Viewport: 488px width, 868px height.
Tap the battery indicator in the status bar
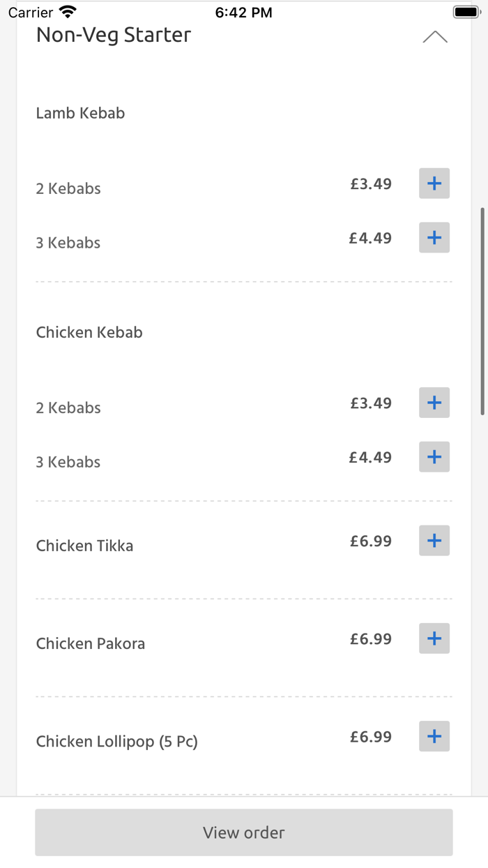[465, 10]
